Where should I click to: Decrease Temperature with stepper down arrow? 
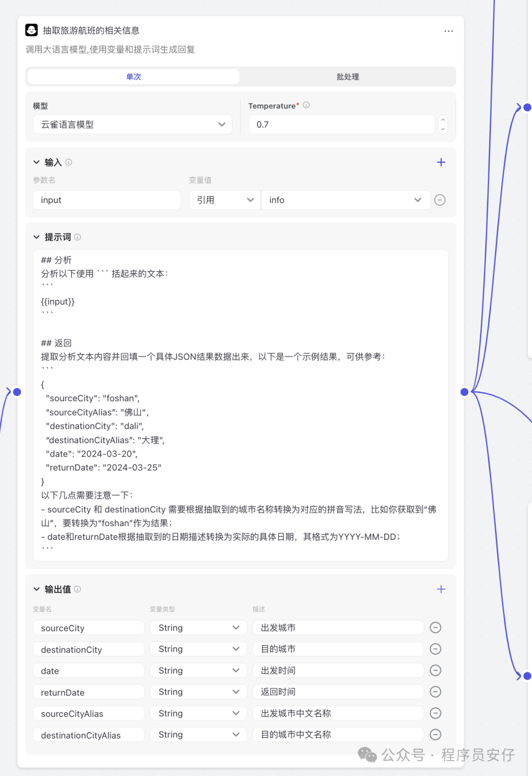click(443, 129)
